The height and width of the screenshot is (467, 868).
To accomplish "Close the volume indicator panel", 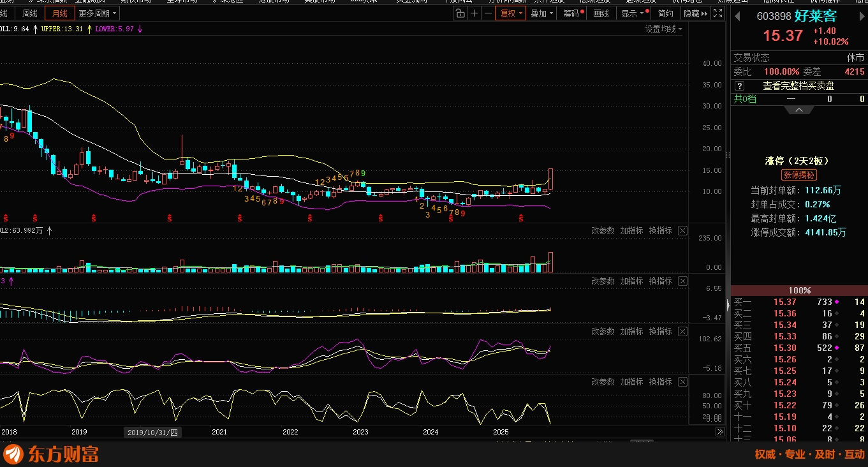I will click(682, 230).
